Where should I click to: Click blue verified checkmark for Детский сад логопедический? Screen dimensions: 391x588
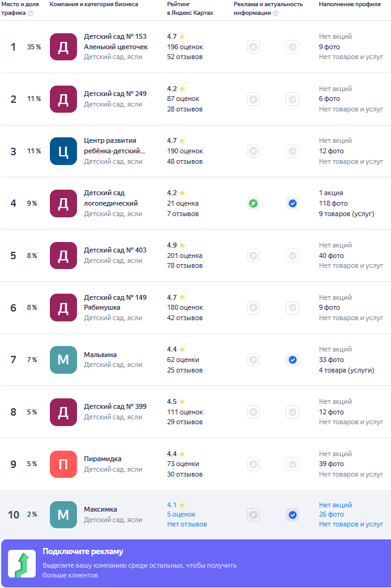pyautogui.click(x=292, y=203)
